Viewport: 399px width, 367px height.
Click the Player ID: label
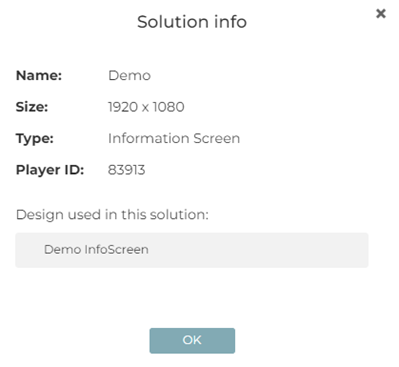[50, 170]
